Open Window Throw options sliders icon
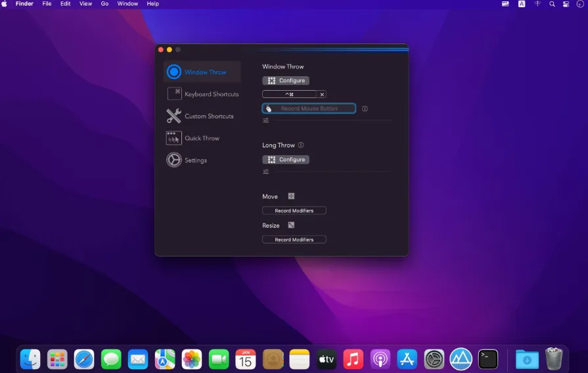Viewport: 588px width, 373px height. pos(266,120)
